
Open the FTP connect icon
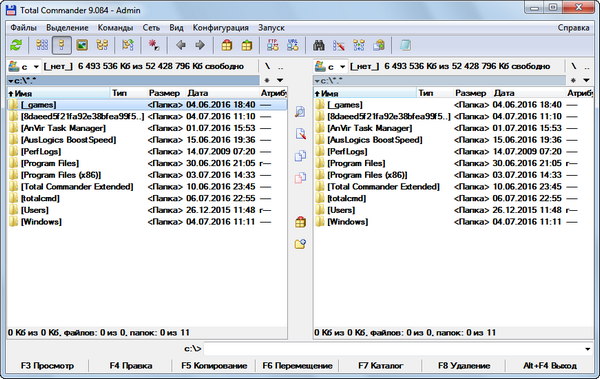[273, 45]
